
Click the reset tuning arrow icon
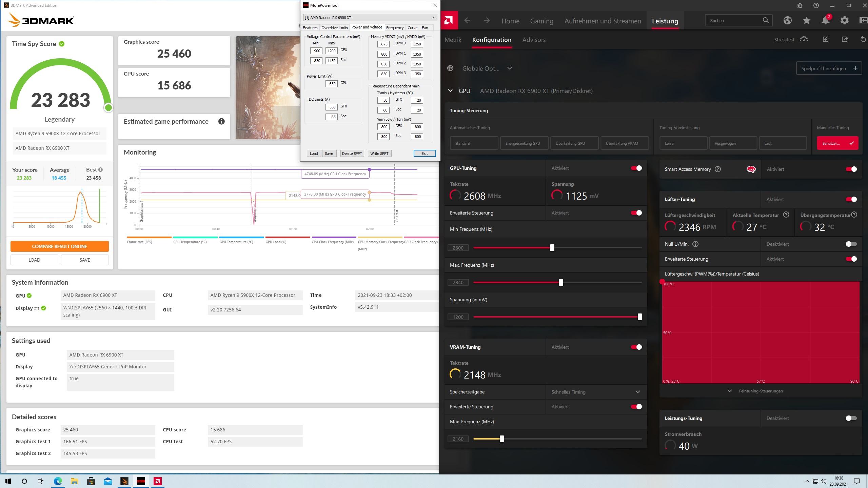(863, 40)
